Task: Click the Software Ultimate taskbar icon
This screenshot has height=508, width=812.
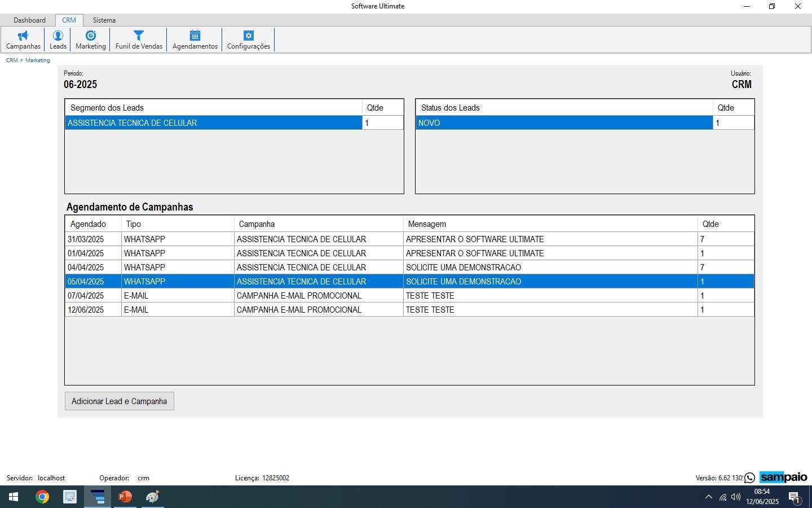Action: (98, 497)
